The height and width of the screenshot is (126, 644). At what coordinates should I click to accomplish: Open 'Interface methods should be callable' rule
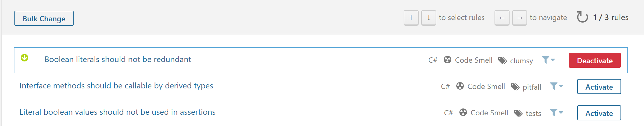pos(116,86)
